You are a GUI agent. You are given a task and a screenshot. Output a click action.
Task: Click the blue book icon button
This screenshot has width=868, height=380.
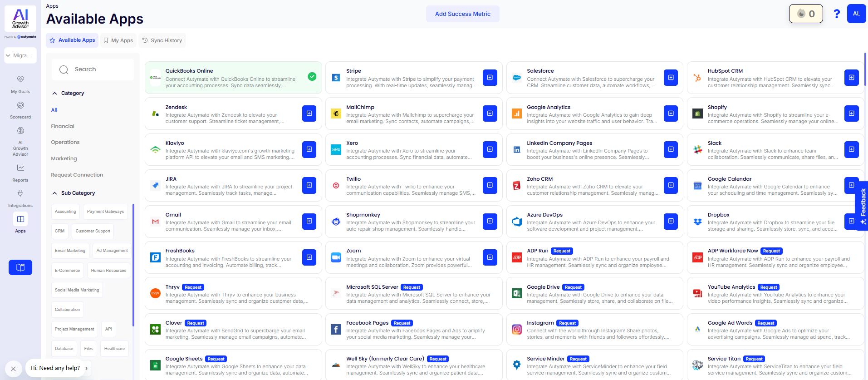[20, 267]
